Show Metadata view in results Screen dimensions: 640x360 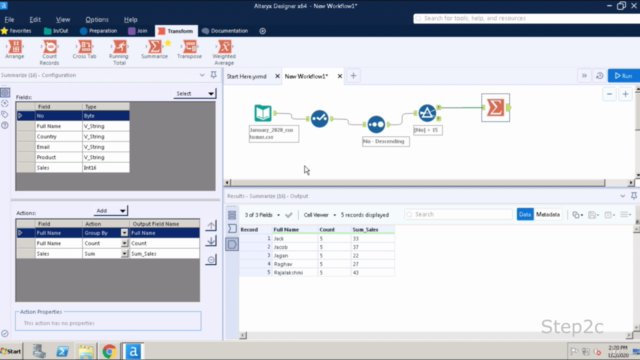point(548,215)
